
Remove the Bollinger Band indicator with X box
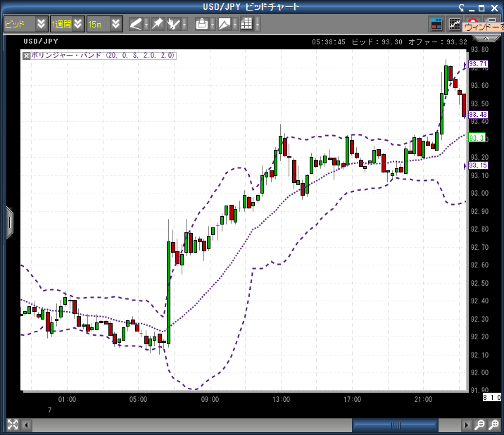27,55
